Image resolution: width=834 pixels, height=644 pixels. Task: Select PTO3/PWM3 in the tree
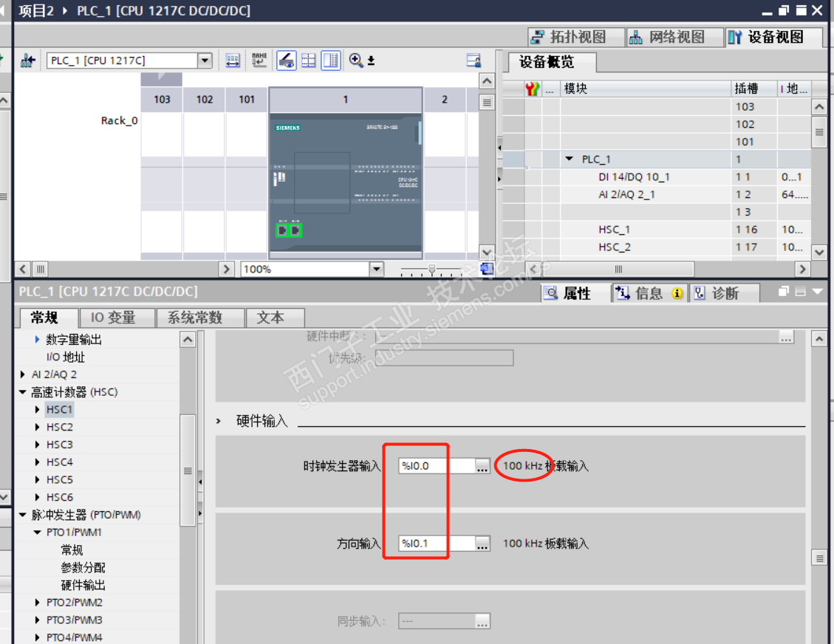point(74,620)
